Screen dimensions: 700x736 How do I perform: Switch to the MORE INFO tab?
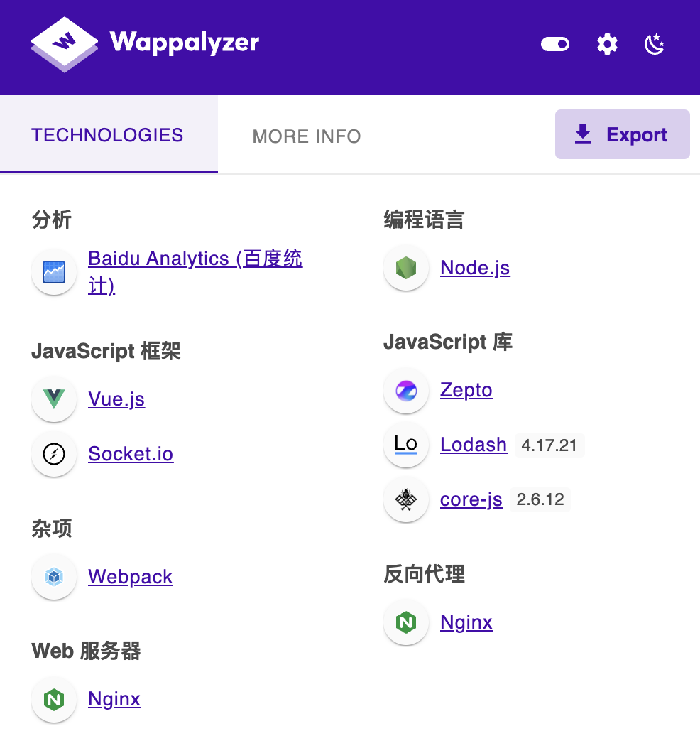pyautogui.click(x=307, y=136)
